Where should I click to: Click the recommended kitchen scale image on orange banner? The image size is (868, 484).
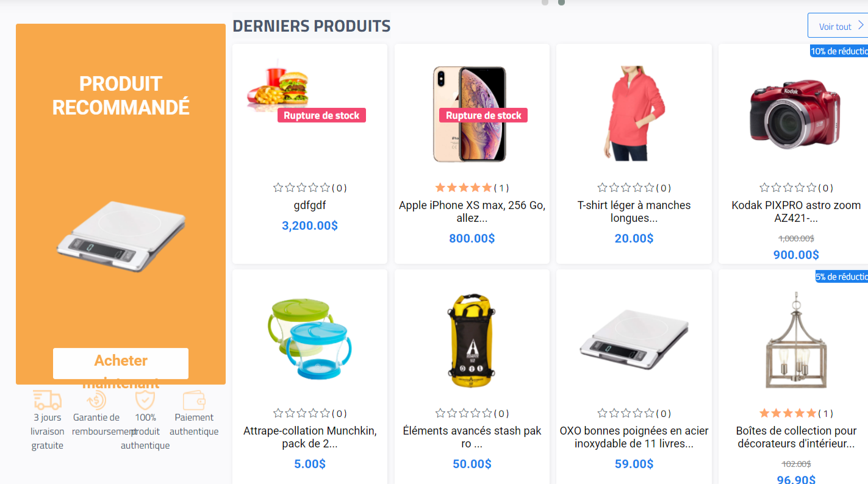(x=121, y=236)
